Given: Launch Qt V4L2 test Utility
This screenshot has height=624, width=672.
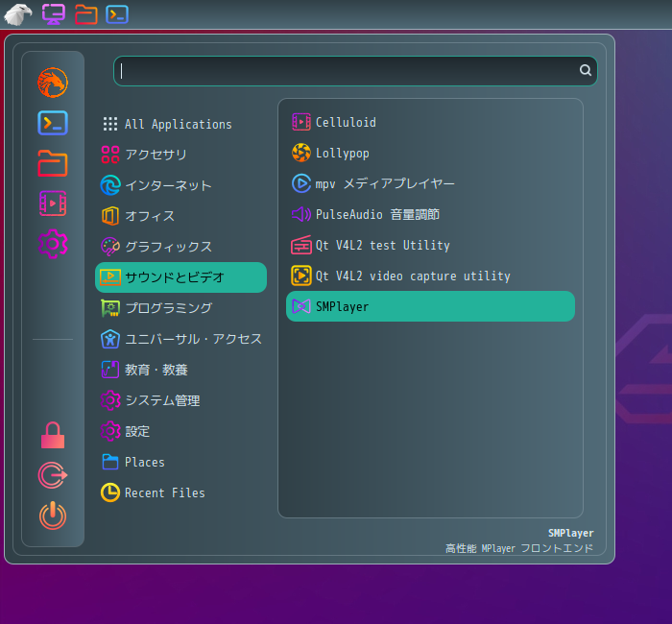Looking at the screenshot, I should tap(430, 245).
